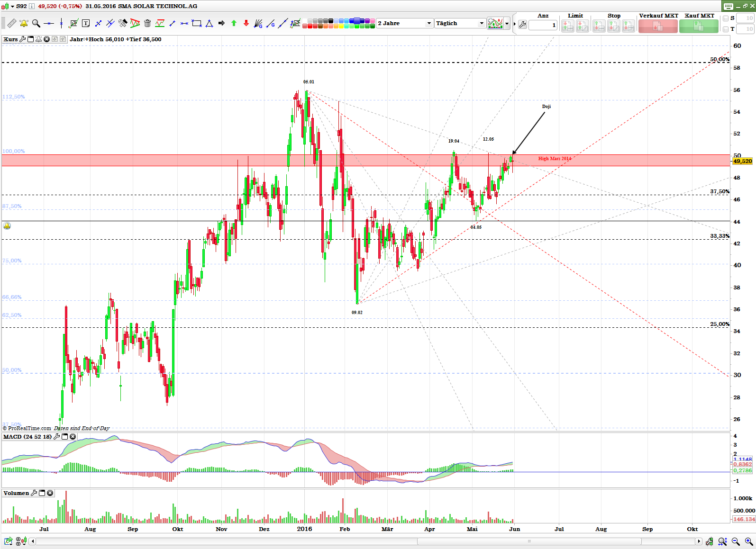Remove the Volumen panel
756x549 pixels.
pyautogui.click(x=50, y=493)
